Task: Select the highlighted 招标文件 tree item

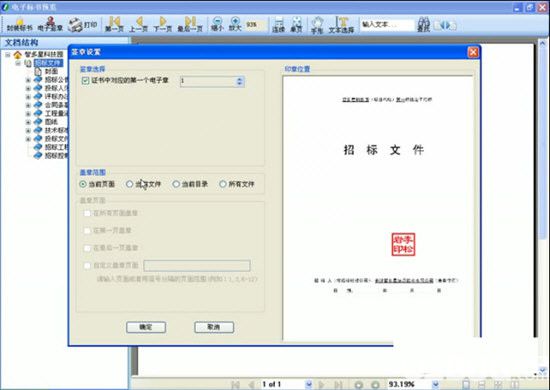Action: coord(48,63)
